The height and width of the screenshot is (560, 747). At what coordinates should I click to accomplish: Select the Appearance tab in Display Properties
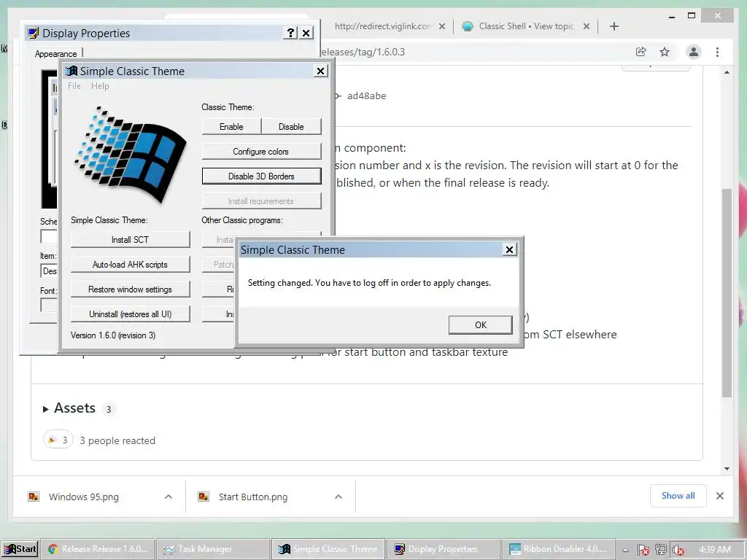56,54
